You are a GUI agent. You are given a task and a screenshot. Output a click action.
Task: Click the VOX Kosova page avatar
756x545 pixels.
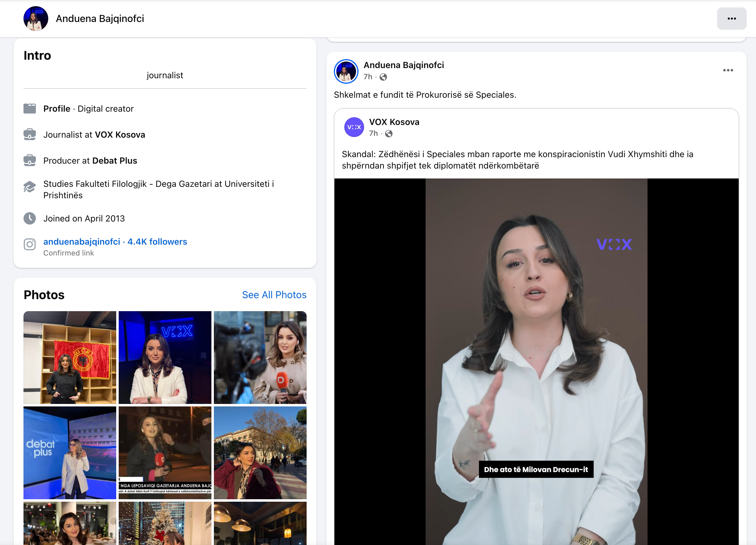(354, 127)
